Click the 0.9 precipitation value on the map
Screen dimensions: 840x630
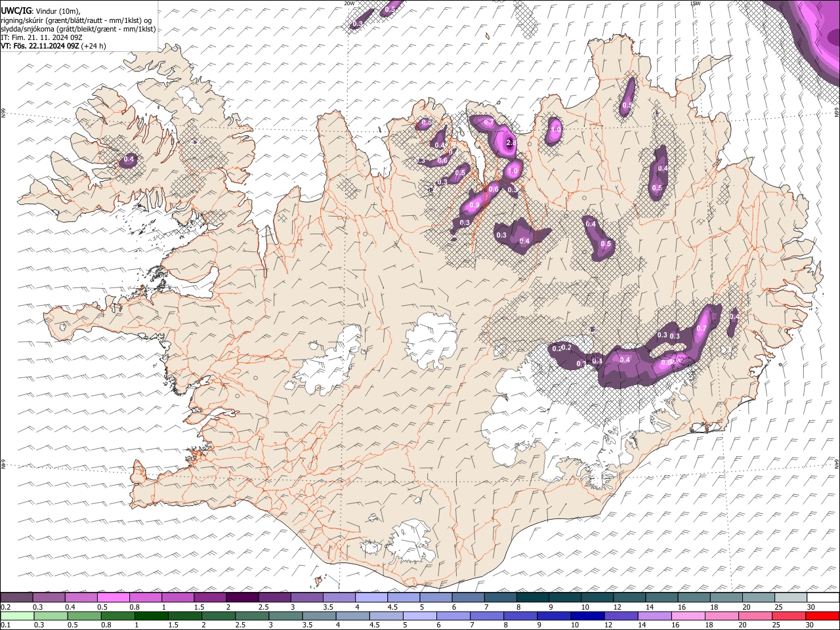pos(474,205)
